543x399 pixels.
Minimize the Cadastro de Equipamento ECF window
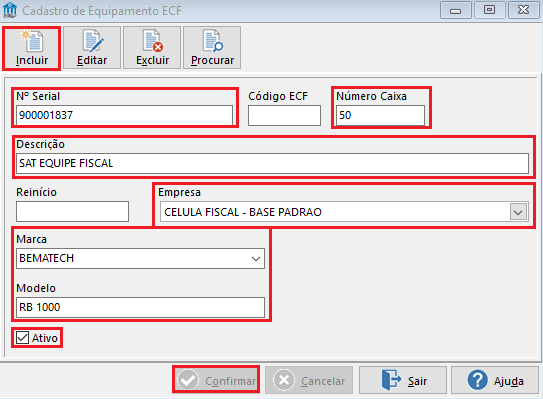tap(455, 10)
